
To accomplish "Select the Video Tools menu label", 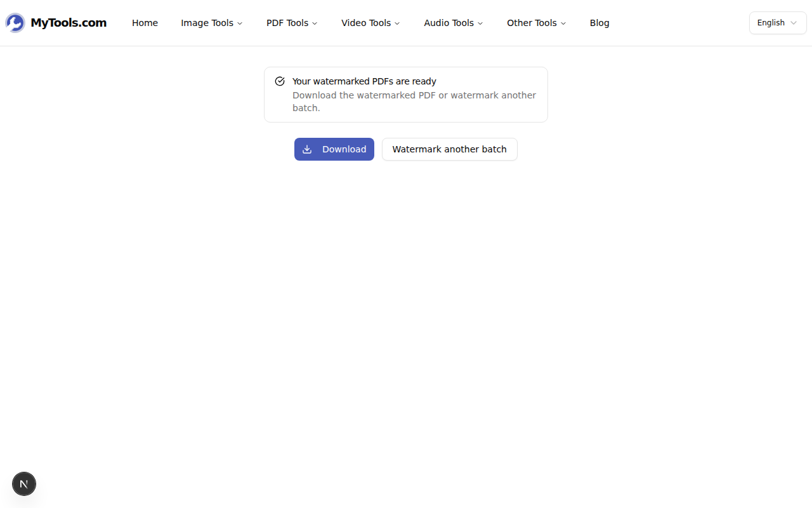I will tap(366, 23).
